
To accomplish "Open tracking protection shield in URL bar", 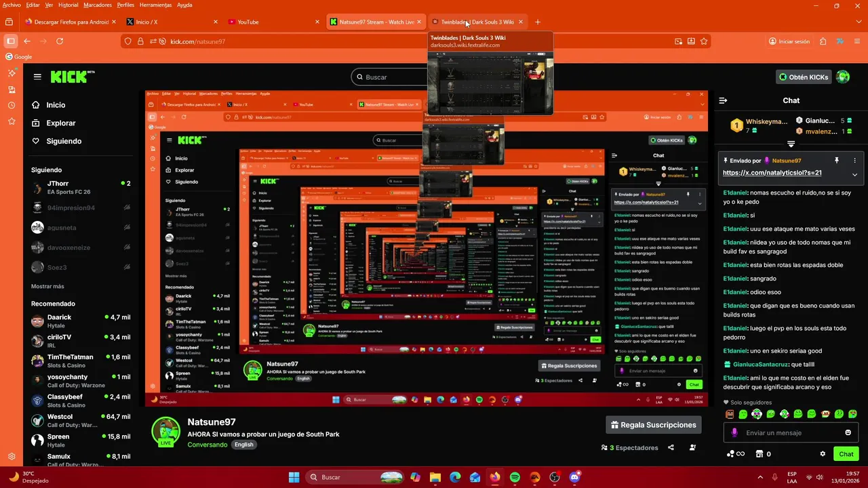I will tap(127, 41).
